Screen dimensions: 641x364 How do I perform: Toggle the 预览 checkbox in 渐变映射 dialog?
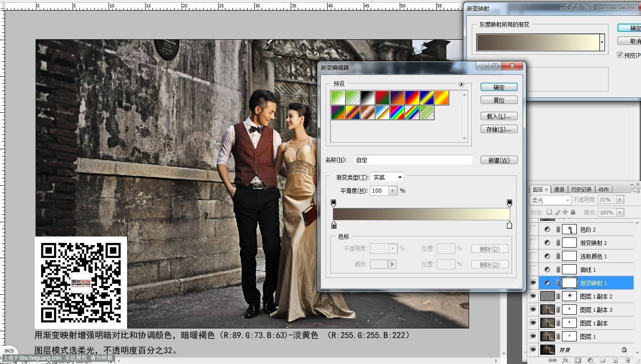click(620, 55)
